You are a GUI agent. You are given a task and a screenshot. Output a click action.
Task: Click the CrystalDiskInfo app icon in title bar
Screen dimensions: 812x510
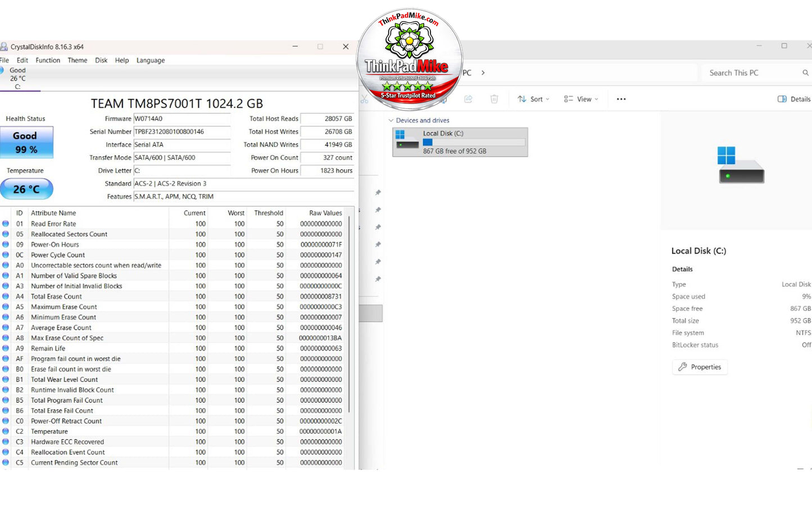pyautogui.click(x=4, y=47)
